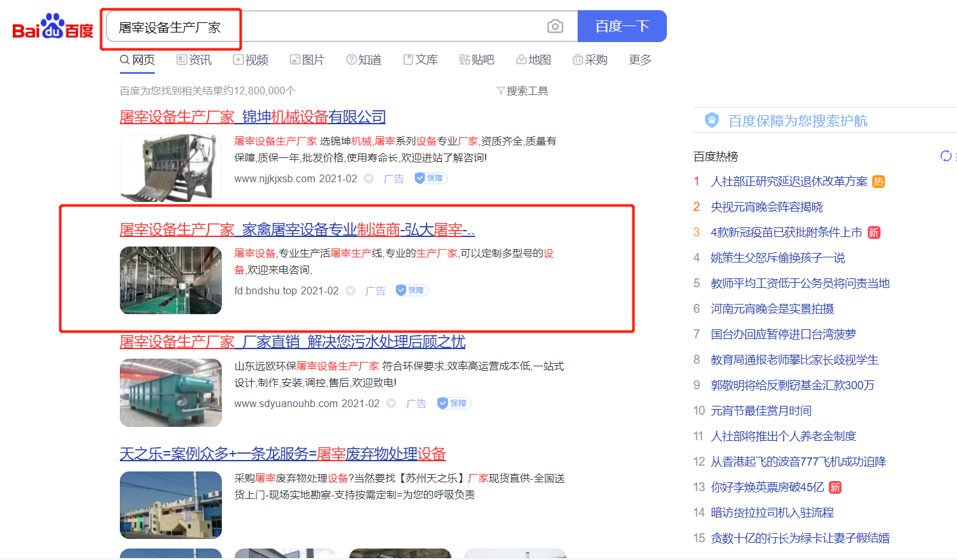Open the 图片 tab
The image size is (957, 560).
(307, 60)
